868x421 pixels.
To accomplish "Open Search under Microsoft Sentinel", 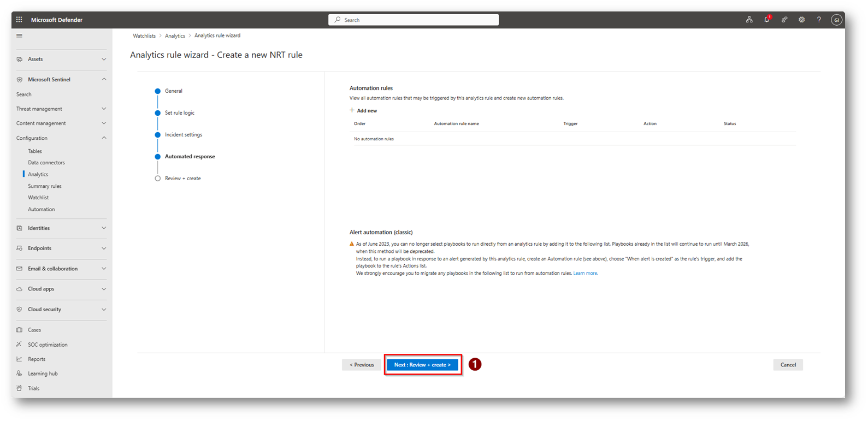I will click(24, 94).
